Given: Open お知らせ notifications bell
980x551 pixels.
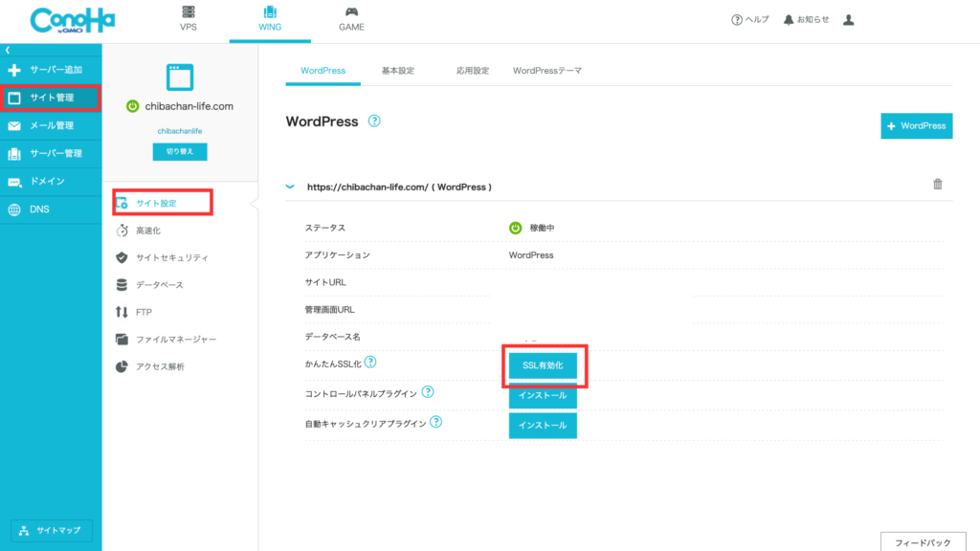Looking at the screenshot, I should [806, 20].
